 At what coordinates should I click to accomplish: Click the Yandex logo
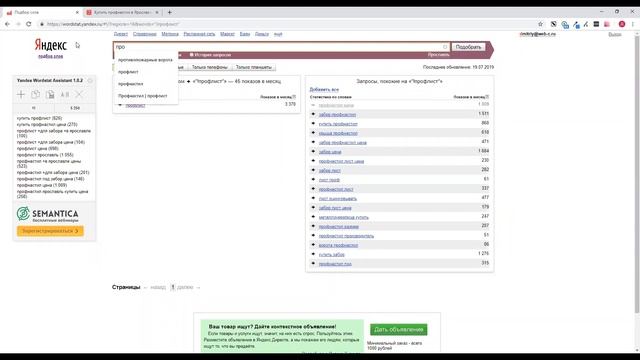pyautogui.click(x=51, y=44)
